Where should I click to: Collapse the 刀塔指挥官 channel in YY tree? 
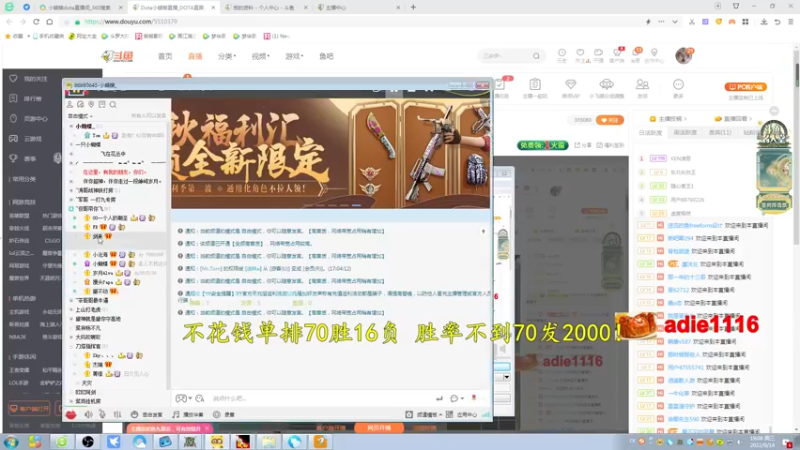pos(71,346)
